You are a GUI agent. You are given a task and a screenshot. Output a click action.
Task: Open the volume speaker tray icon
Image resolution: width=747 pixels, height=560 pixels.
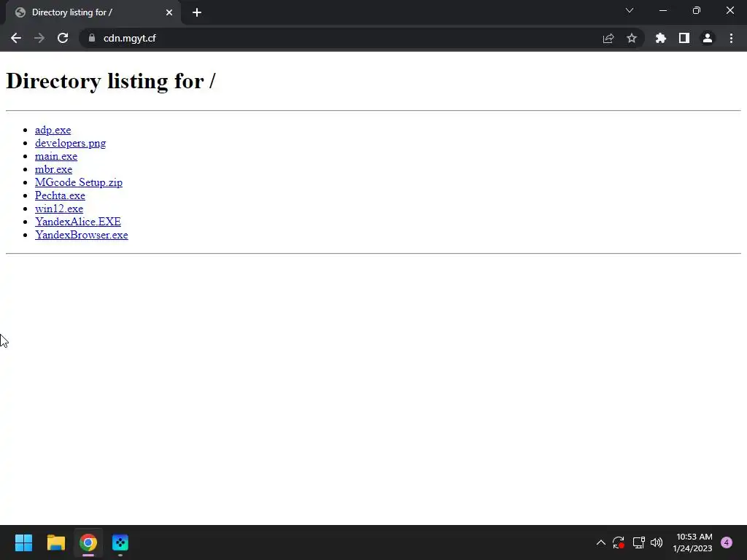[657, 542]
